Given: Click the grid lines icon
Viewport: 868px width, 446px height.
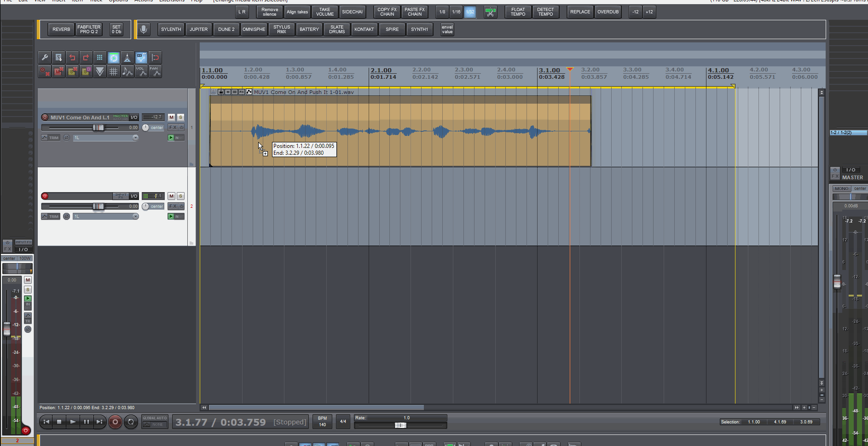Looking at the screenshot, I should pos(114,71).
